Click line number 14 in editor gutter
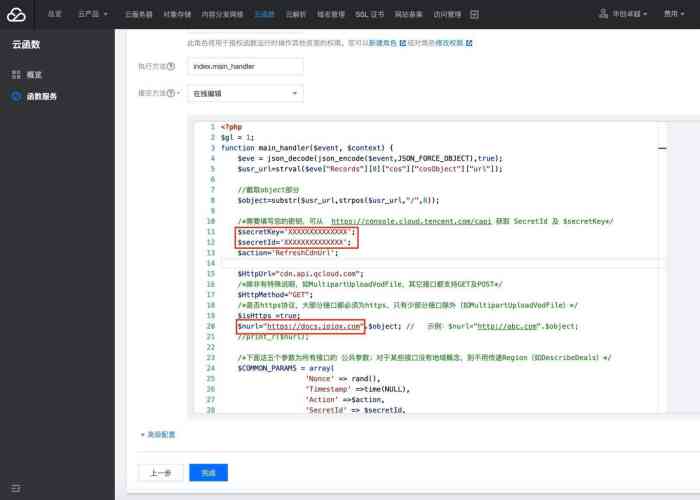 click(211, 263)
